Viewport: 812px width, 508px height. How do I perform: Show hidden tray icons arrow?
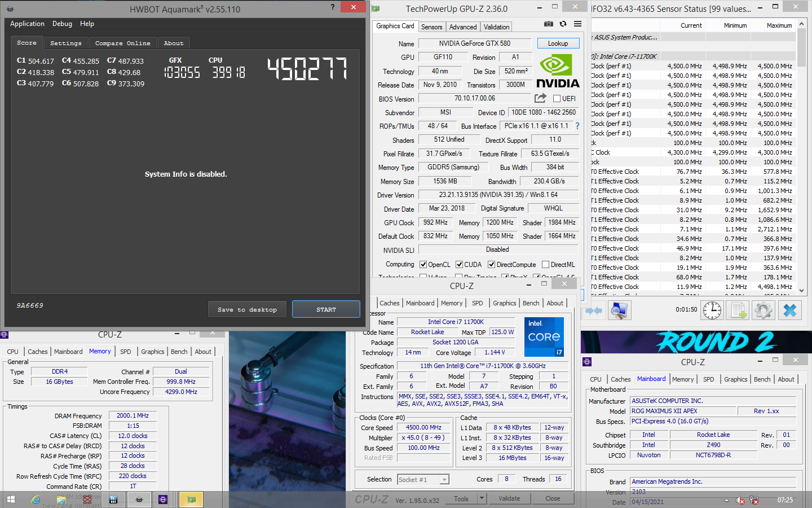pyautogui.click(x=726, y=500)
